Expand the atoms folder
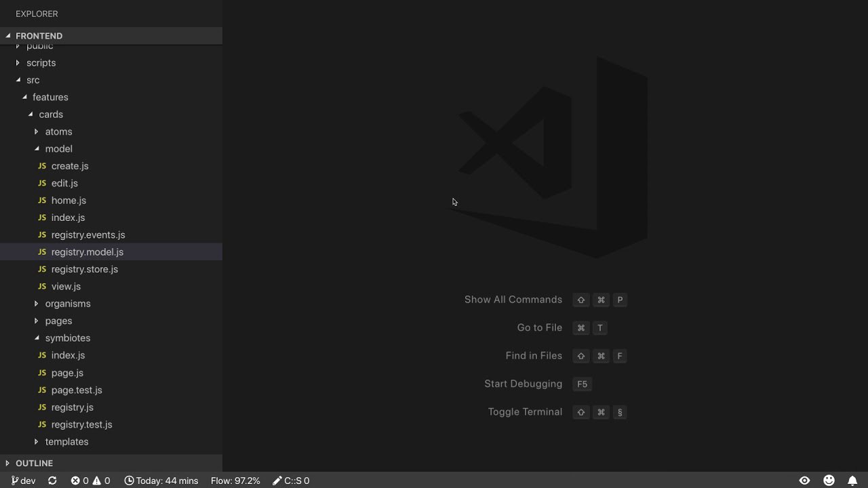This screenshot has width=868, height=488. click(111, 131)
